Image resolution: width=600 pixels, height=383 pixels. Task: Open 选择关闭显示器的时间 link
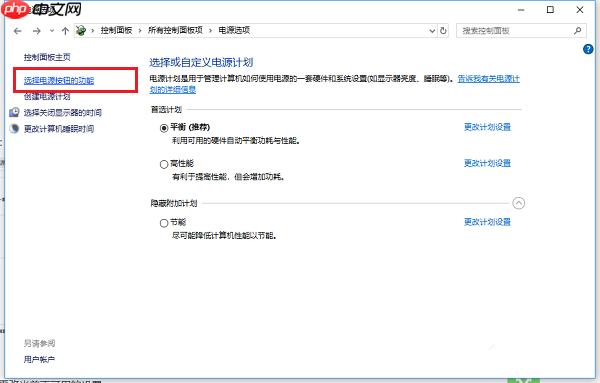click(63, 112)
